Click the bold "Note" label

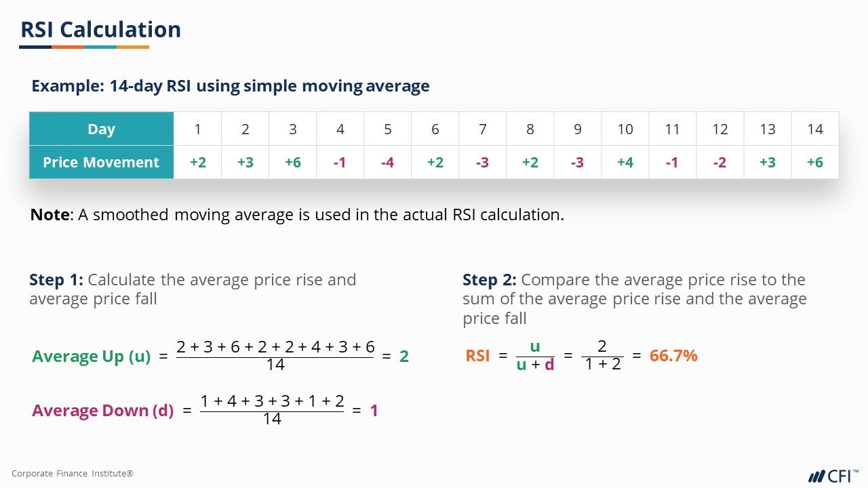coord(50,215)
